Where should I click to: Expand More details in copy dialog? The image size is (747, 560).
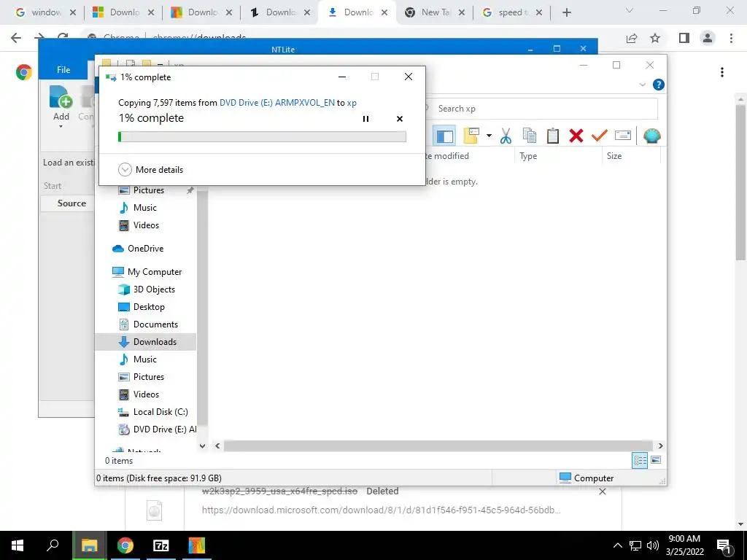150,169
